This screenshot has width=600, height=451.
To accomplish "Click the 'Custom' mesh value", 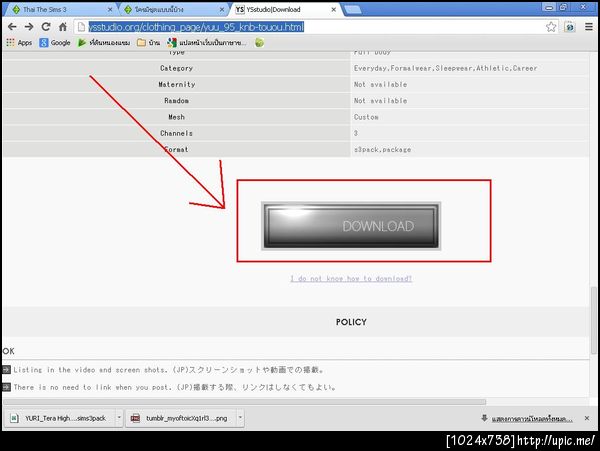I will click(366, 117).
